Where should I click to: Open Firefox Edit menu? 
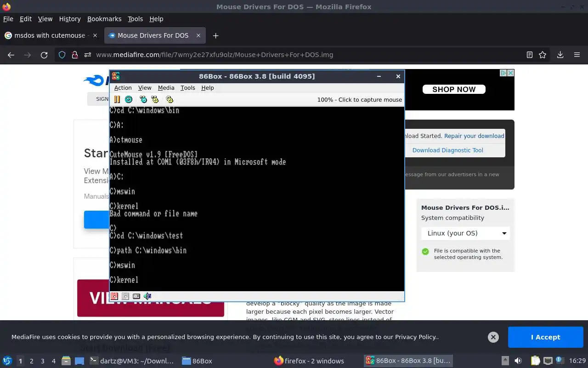(x=26, y=19)
